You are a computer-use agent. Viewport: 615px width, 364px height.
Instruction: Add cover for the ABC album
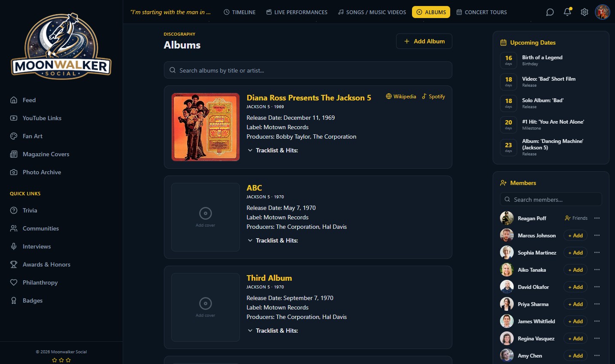click(206, 217)
